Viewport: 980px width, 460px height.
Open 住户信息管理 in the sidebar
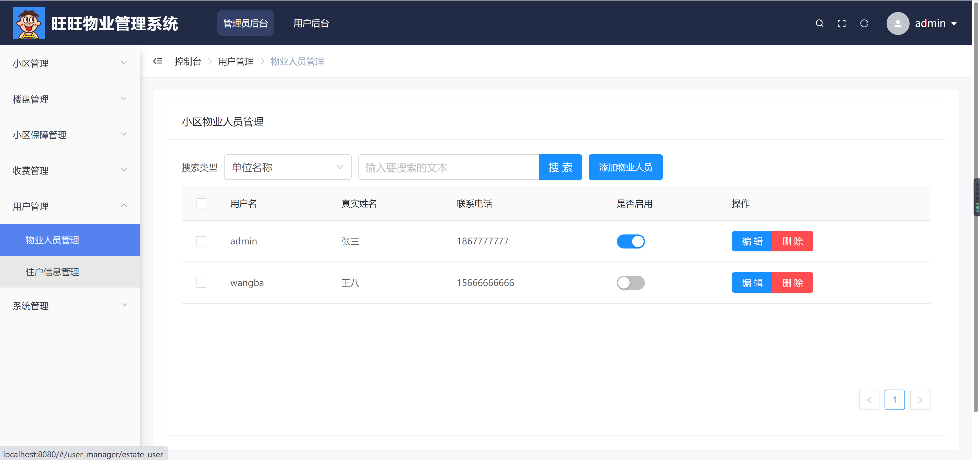[52, 271]
